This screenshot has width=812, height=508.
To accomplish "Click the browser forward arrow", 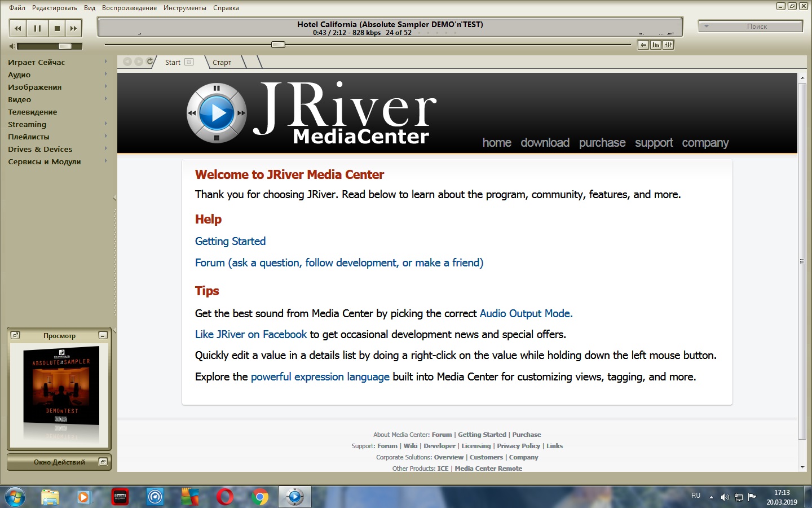I will (x=138, y=62).
